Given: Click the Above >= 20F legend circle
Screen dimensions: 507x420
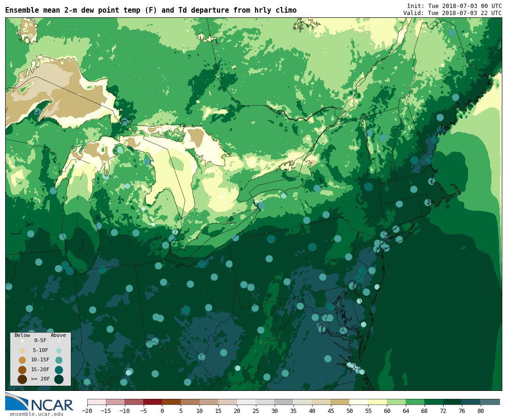Looking at the screenshot, I should coord(59,379).
